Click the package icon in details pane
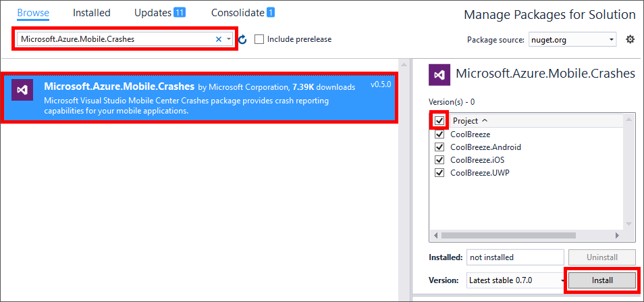This screenshot has width=644, height=302. point(439,74)
